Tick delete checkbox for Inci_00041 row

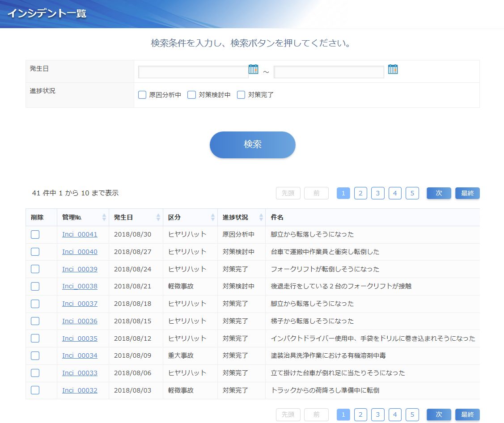pos(35,234)
